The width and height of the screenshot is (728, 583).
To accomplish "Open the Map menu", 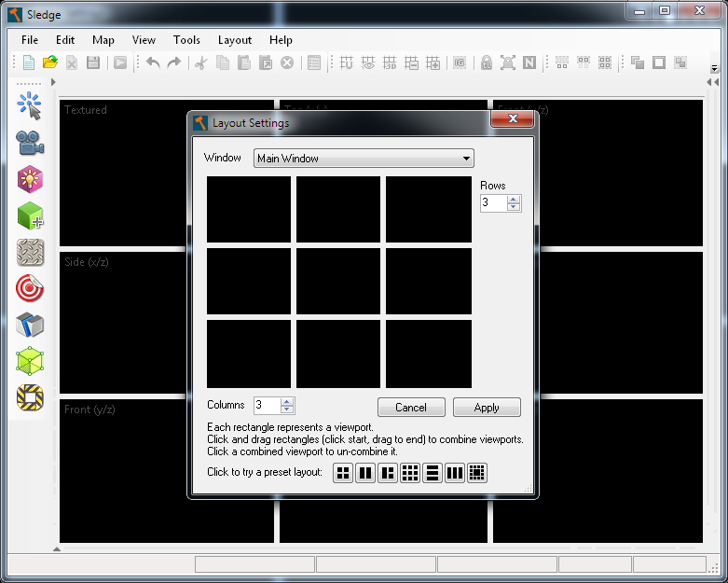I will [103, 40].
